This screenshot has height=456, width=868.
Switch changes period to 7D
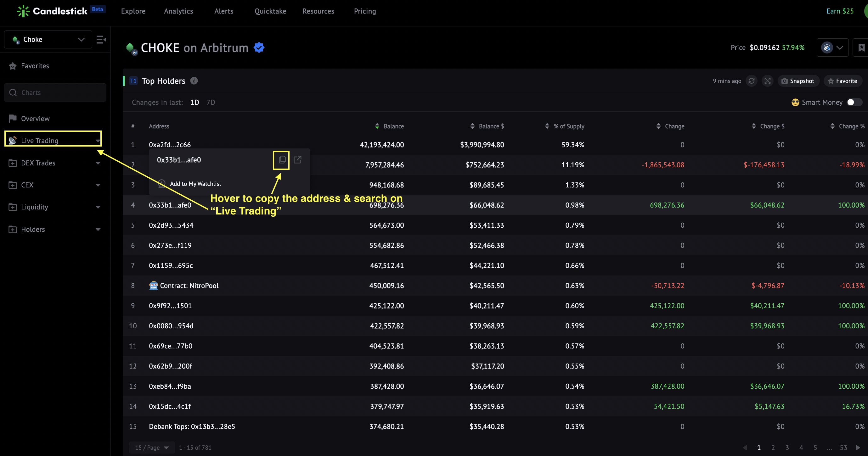point(211,103)
